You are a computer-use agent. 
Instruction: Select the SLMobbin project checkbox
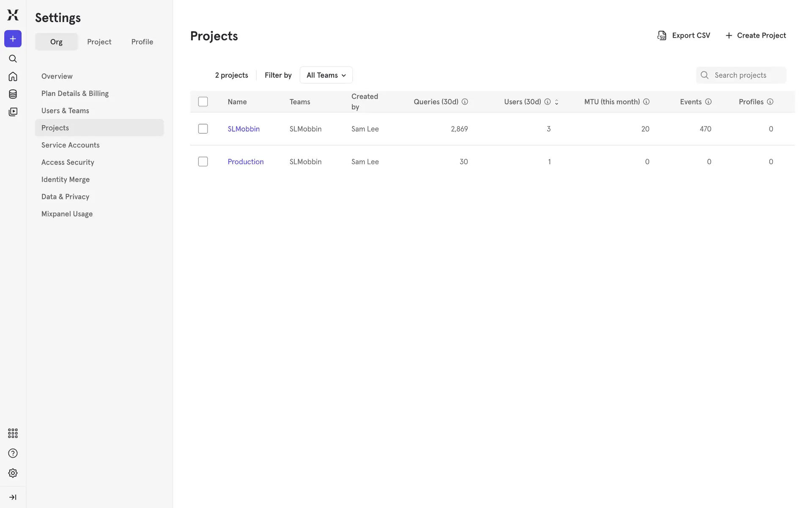click(203, 129)
